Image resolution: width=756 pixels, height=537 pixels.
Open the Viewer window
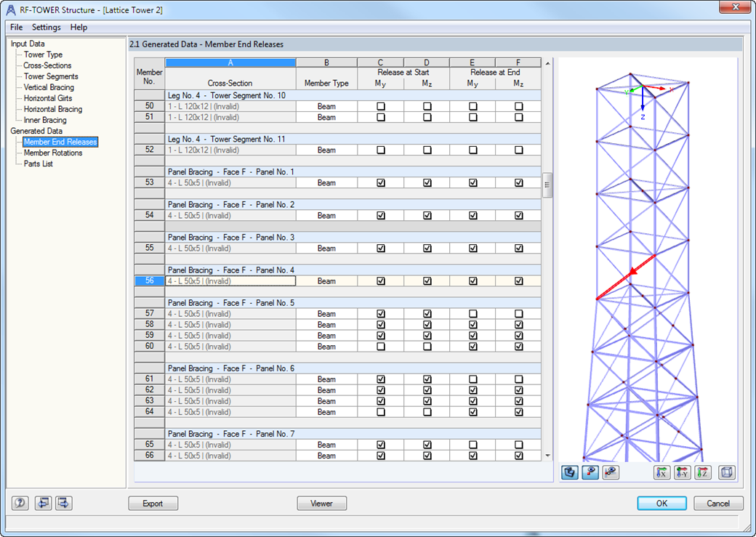point(321,503)
